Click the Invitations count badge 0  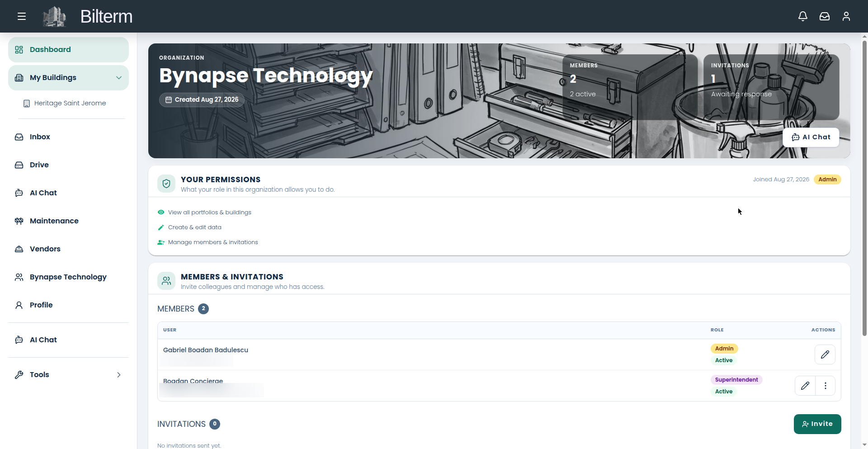(x=215, y=424)
